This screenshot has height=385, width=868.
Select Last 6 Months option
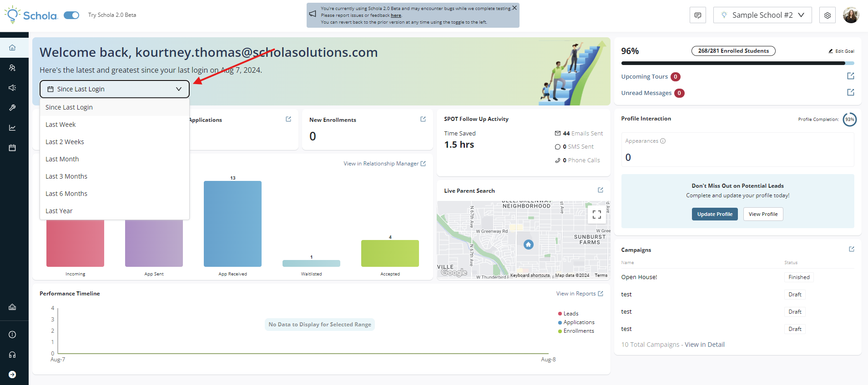click(115, 194)
